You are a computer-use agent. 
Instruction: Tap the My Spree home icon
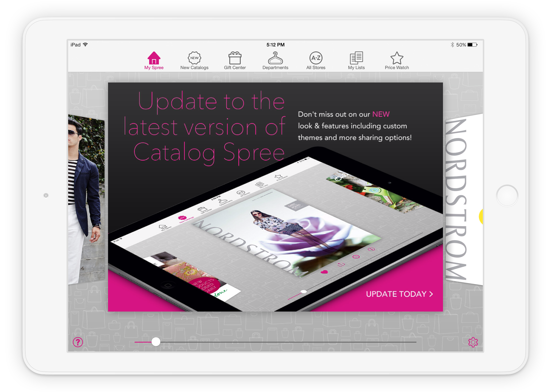pyautogui.click(x=154, y=58)
